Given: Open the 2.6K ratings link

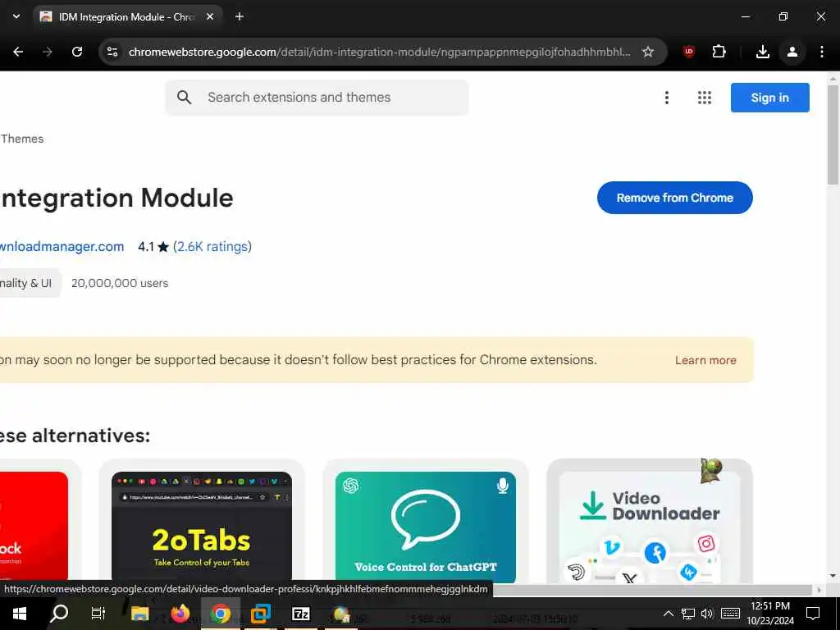Looking at the screenshot, I should click(212, 246).
